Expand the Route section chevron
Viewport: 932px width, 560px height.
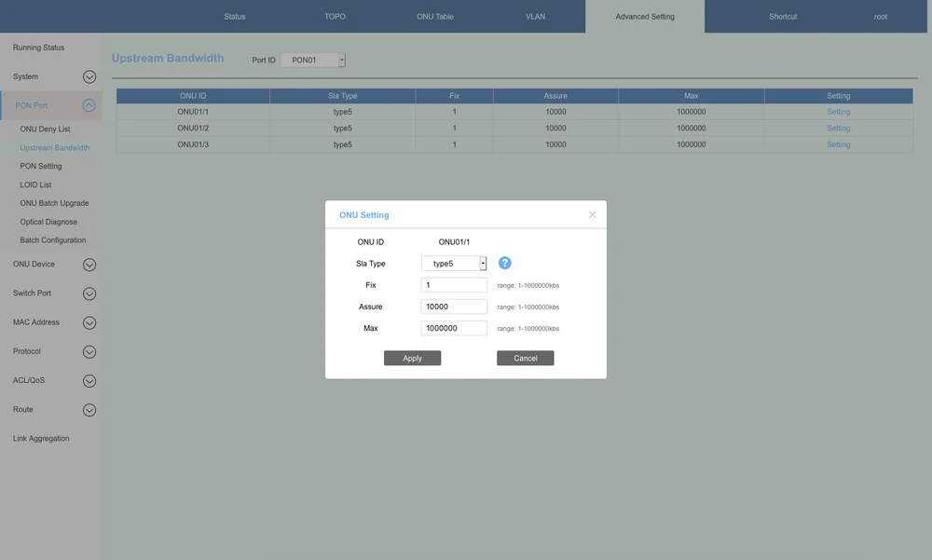pos(89,410)
